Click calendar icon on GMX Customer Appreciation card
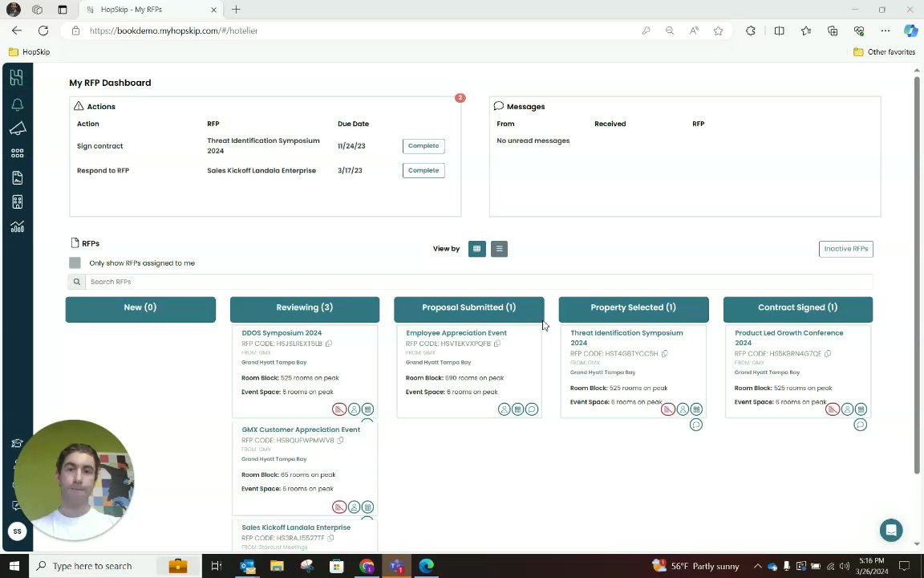 [x=367, y=507]
